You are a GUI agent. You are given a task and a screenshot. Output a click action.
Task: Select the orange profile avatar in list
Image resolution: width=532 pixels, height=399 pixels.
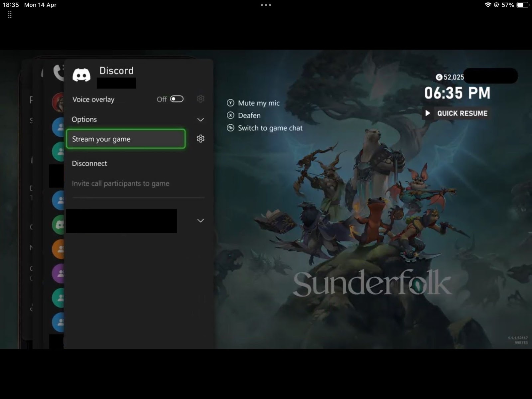coord(59,249)
